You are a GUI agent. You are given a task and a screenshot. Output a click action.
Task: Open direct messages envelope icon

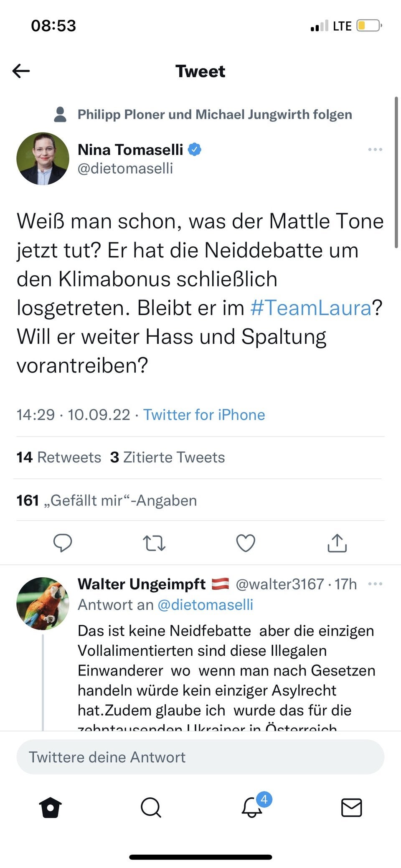(x=351, y=807)
